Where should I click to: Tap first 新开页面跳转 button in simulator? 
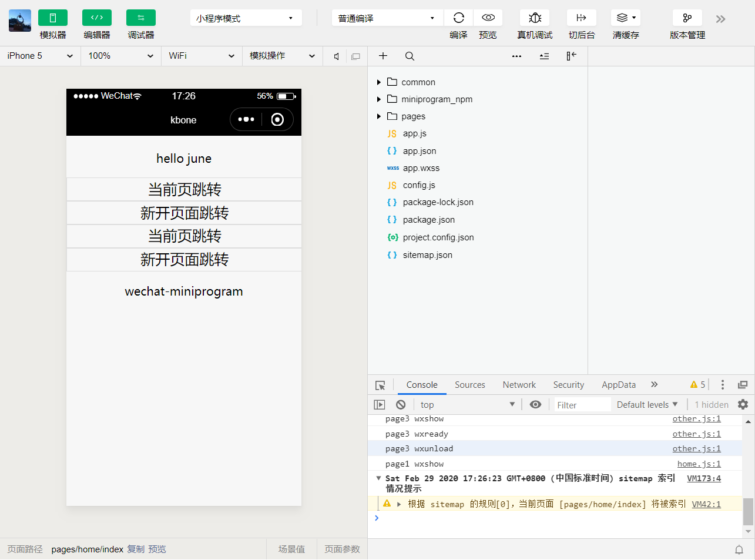point(184,213)
